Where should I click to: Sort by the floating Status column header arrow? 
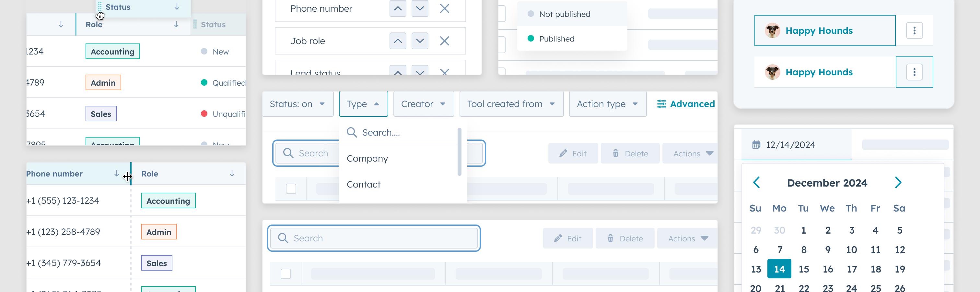tap(177, 7)
